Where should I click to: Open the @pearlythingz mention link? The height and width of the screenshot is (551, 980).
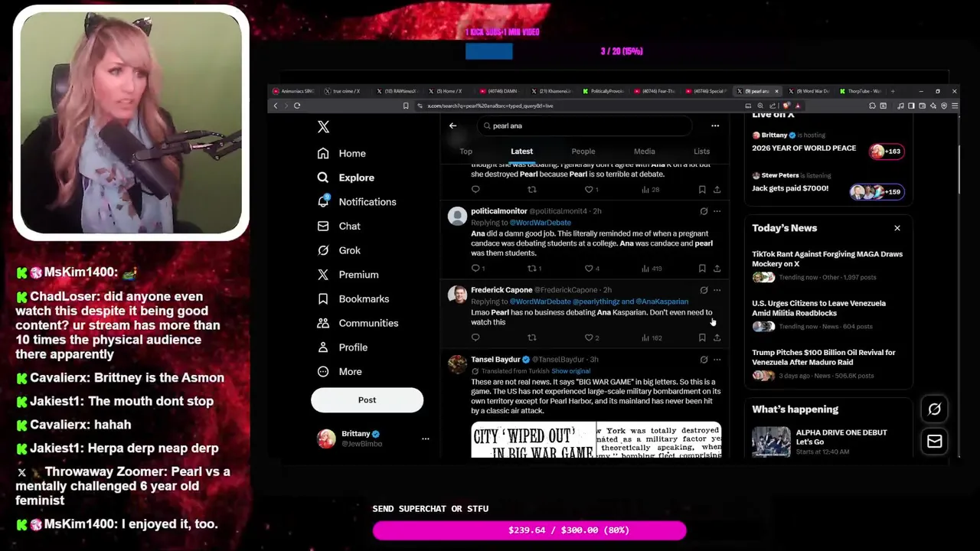596,302
